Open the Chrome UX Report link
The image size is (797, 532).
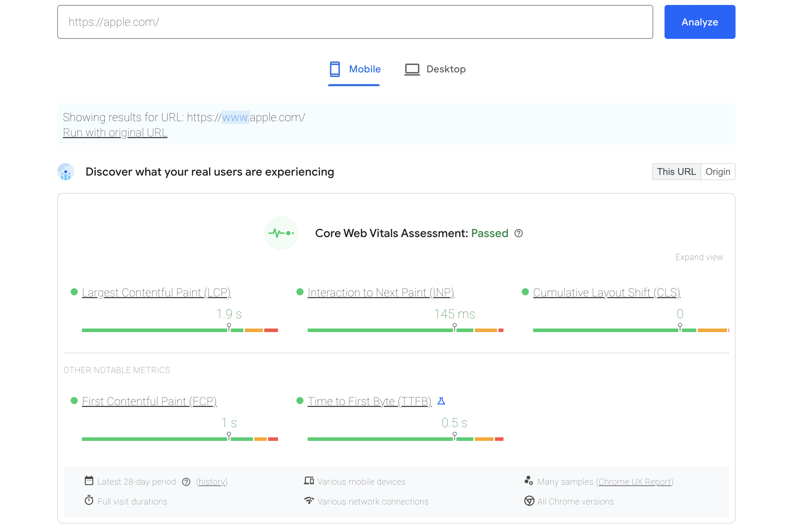pyautogui.click(x=634, y=482)
